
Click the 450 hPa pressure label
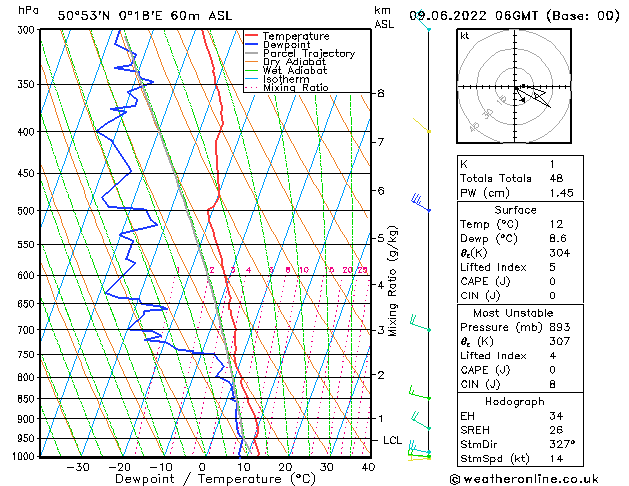28,174
